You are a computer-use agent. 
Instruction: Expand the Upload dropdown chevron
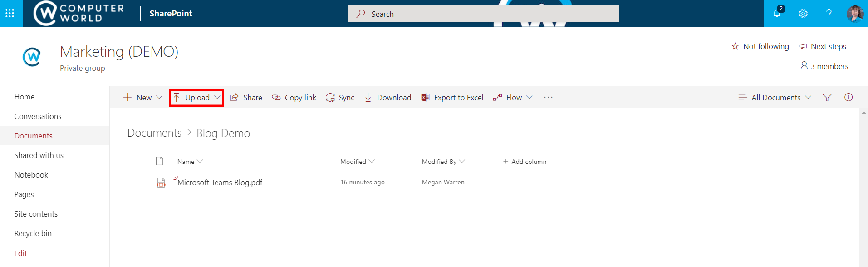point(217,97)
